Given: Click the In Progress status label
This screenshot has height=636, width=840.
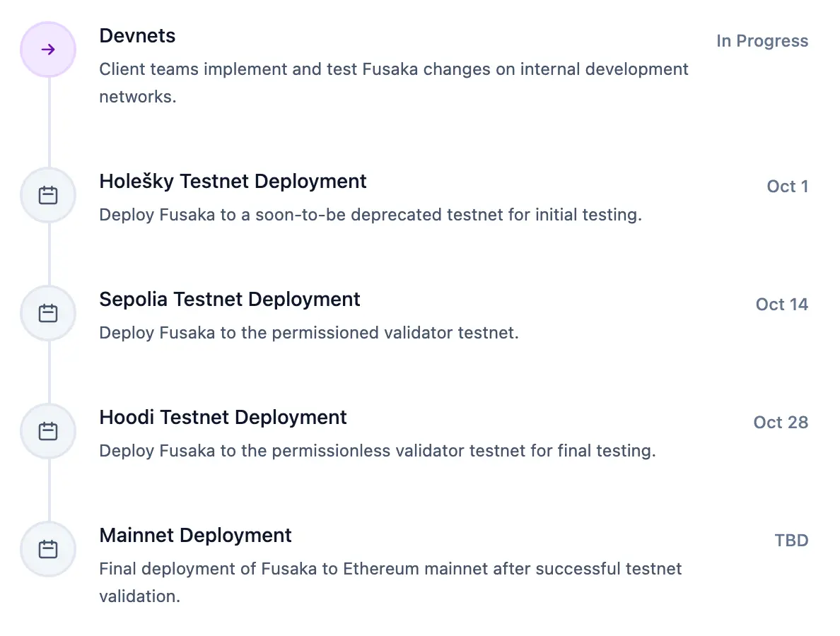Looking at the screenshot, I should click(x=762, y=41).
